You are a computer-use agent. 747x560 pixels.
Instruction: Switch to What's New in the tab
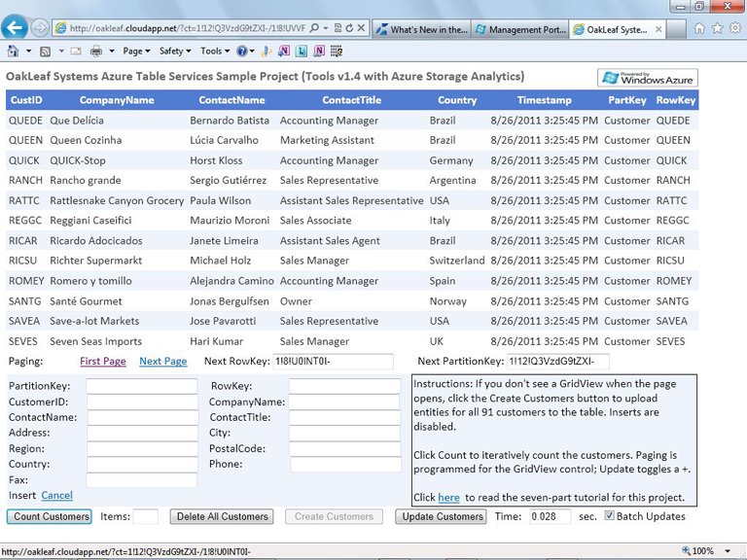coord(422,29)
